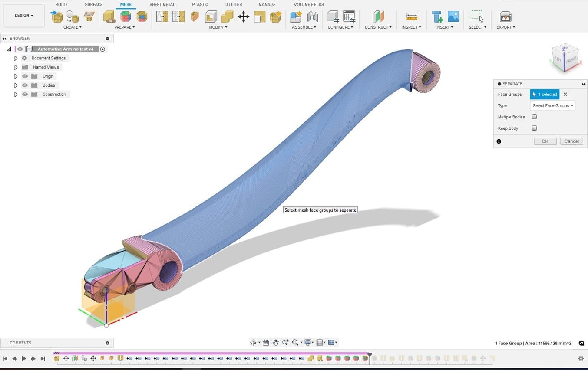Open the UTILITIES ribbon tab
The width and height of the screenshot is (588, 370).
(x=234, y=4)
